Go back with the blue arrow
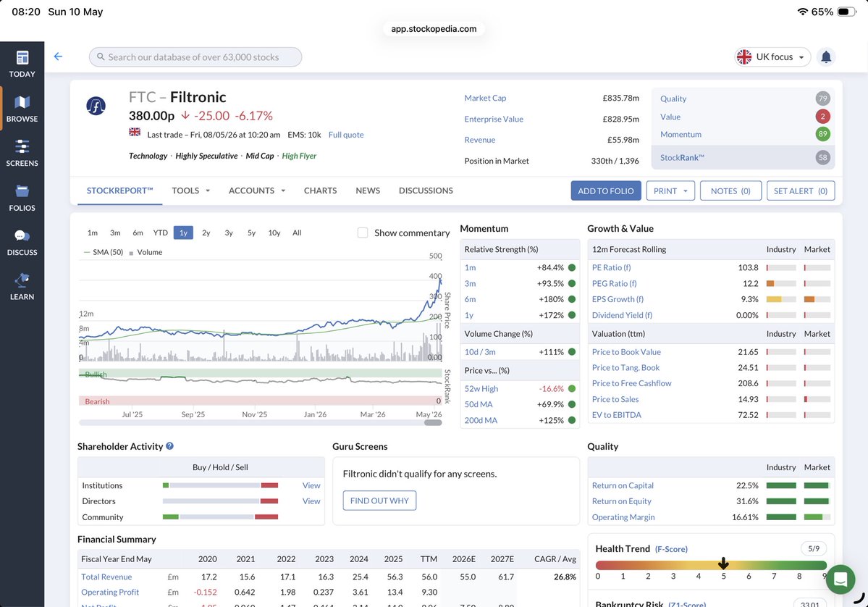 [x=58, y=56]
